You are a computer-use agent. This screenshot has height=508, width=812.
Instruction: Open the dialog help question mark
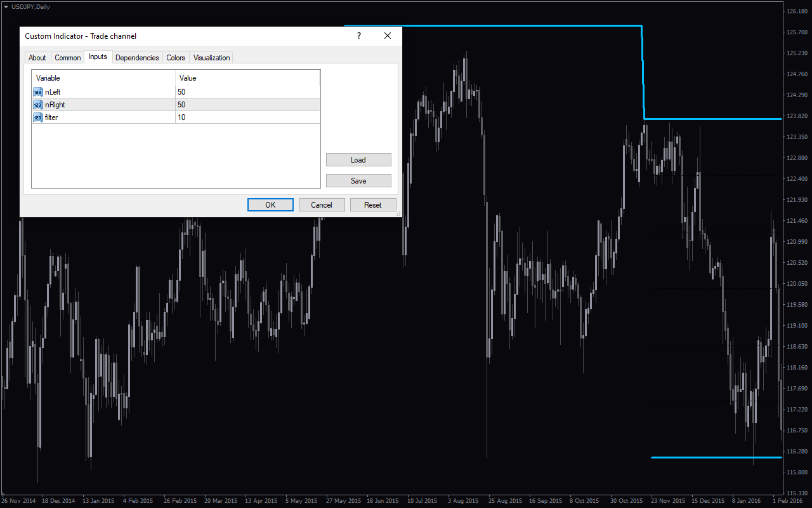click(x=359, y=36)
